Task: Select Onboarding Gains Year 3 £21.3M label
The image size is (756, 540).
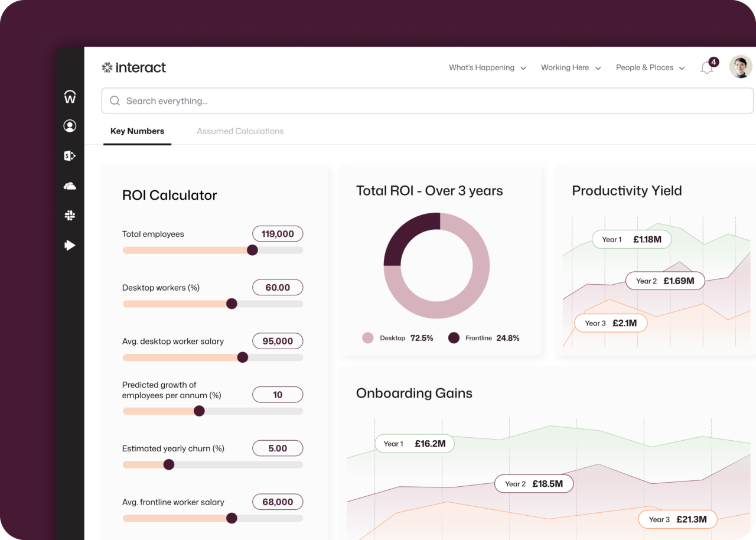Action: [x=677, y=519]
